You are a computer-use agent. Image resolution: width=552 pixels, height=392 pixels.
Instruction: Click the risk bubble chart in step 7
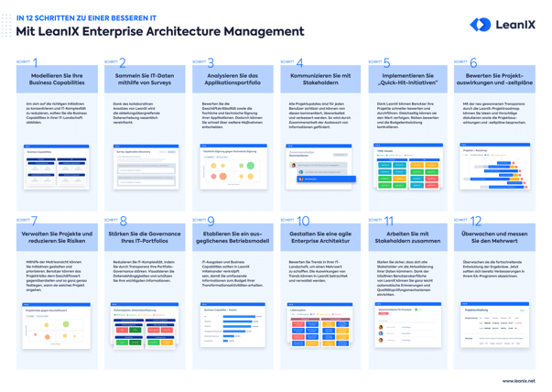pyautogui.click(x=57, y=326)
